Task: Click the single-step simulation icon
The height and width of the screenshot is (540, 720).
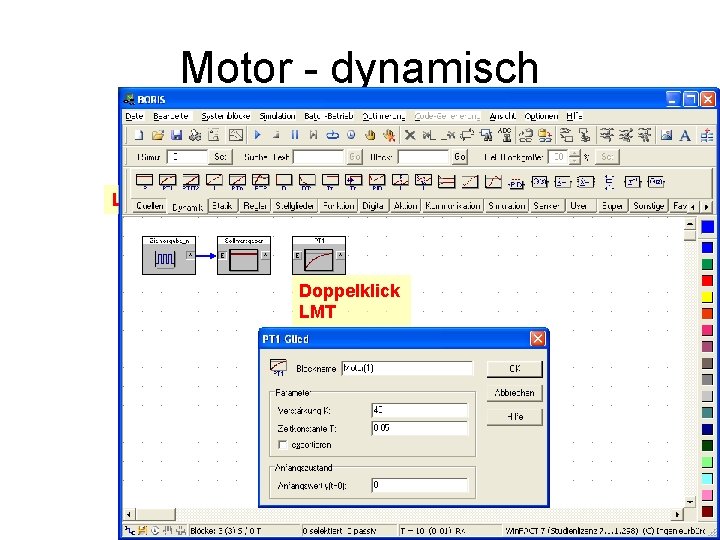Action: point(314,135)
